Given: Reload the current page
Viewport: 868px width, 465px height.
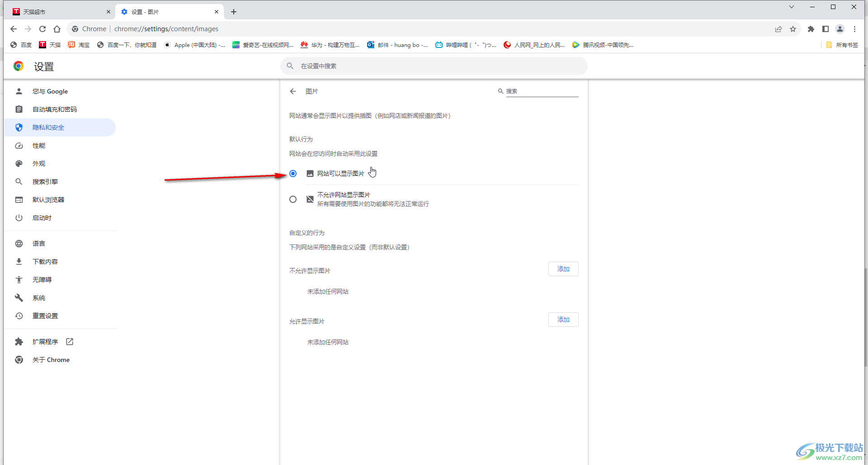Looking at the screenshot, I should (42, 29).
